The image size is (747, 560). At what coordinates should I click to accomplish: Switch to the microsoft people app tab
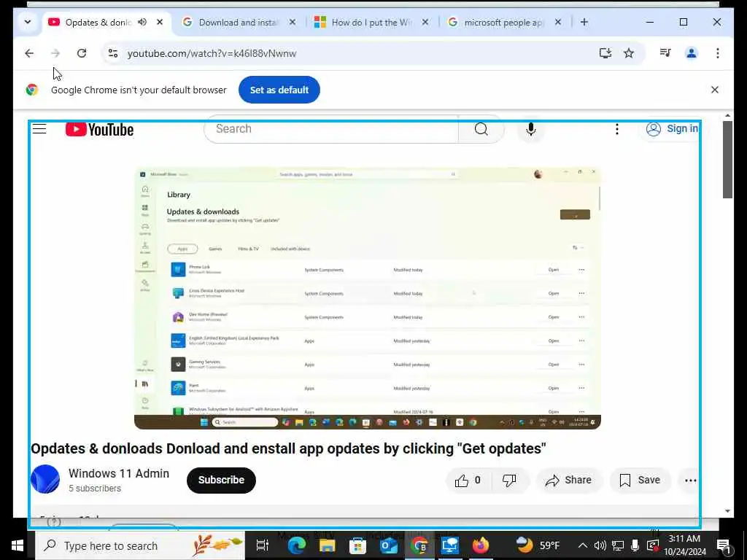coord(496,23)
